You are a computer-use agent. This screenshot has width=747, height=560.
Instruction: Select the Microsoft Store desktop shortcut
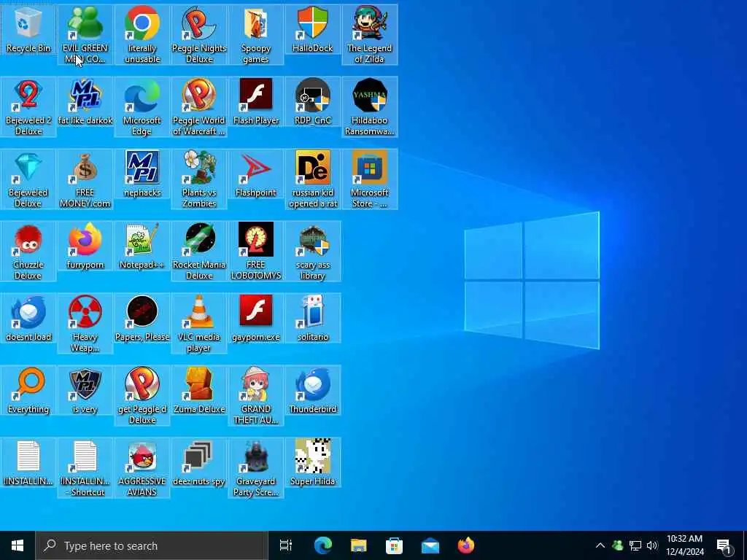pos(369,179)
